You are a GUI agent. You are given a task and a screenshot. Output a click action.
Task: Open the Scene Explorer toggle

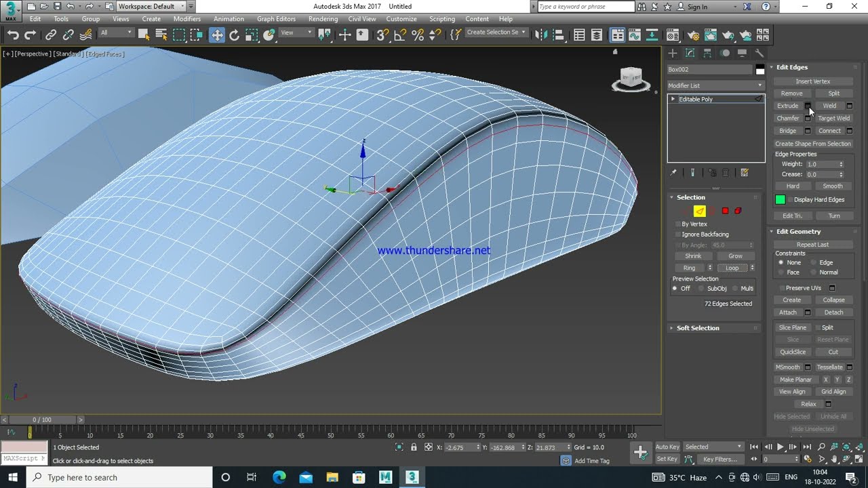pyautogui.click(x=579, y=35)
